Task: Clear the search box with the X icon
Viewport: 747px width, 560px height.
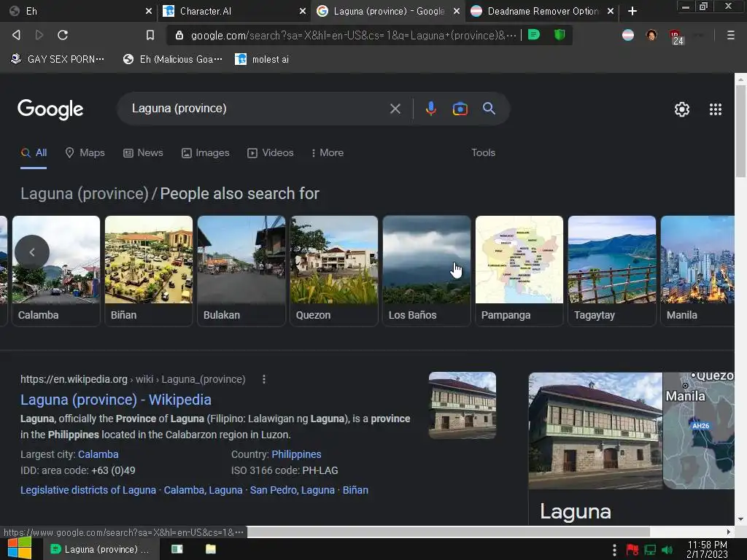Action: click(395, 109)
